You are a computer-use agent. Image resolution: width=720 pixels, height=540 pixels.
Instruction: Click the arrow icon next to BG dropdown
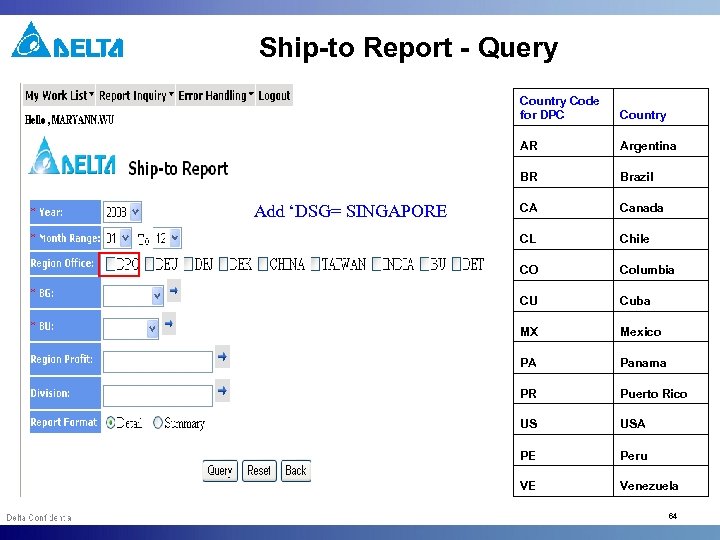174,291
